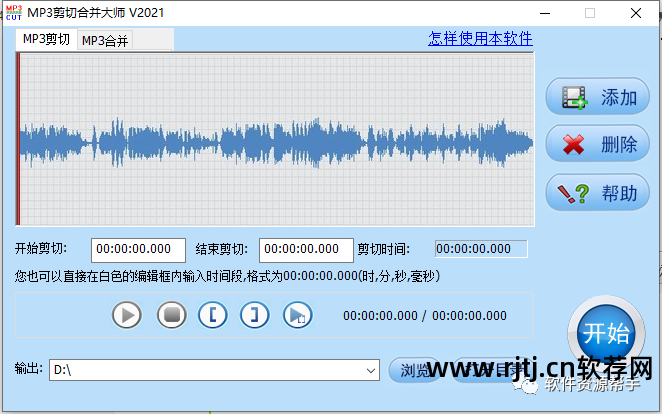Viewport: 662px width, 414px height.
Task: Click the 输出: label
Action: point(29,368)
